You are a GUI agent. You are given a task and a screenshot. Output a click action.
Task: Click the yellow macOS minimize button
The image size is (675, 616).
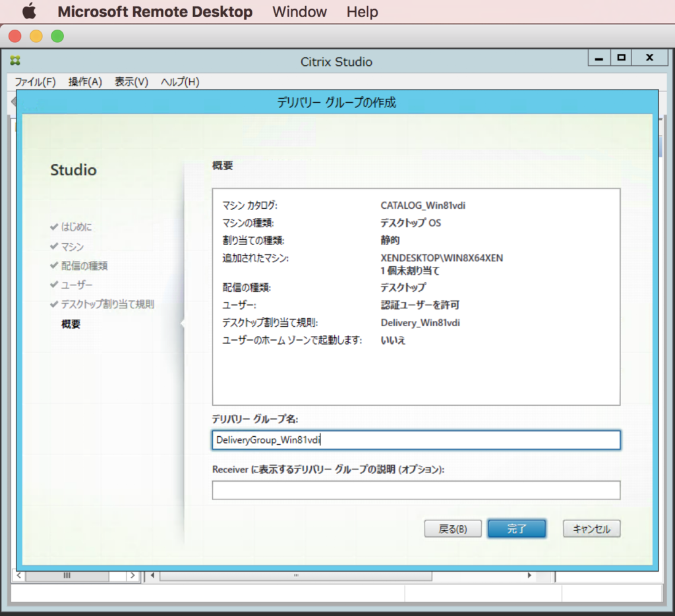pos(36,36)
